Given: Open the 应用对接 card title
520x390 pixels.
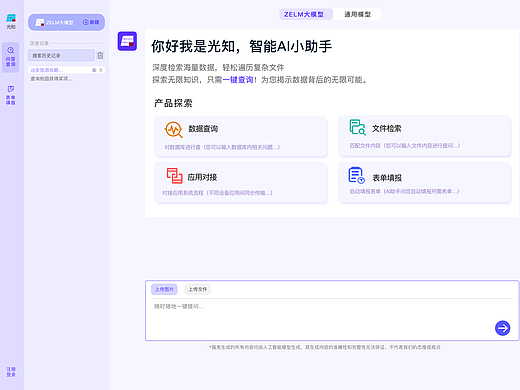Looking at the screenshot, I should tap(202, 177).
